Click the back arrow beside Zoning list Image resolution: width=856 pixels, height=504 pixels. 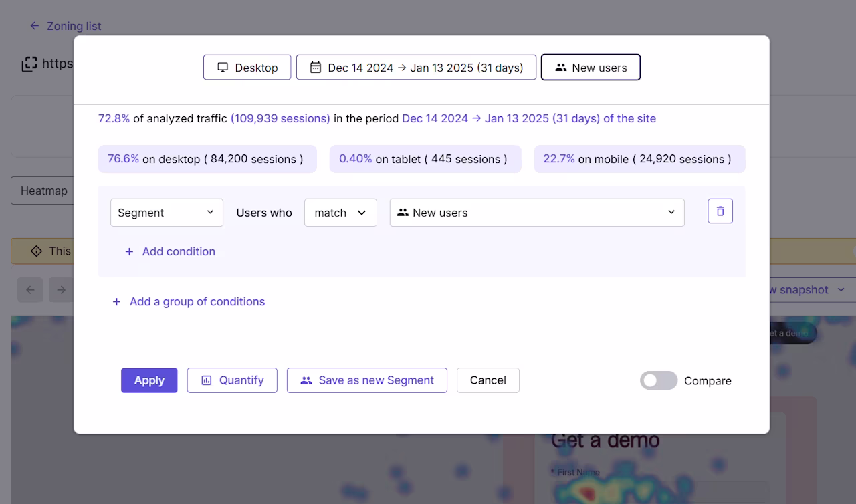click(x=35, y=26)
